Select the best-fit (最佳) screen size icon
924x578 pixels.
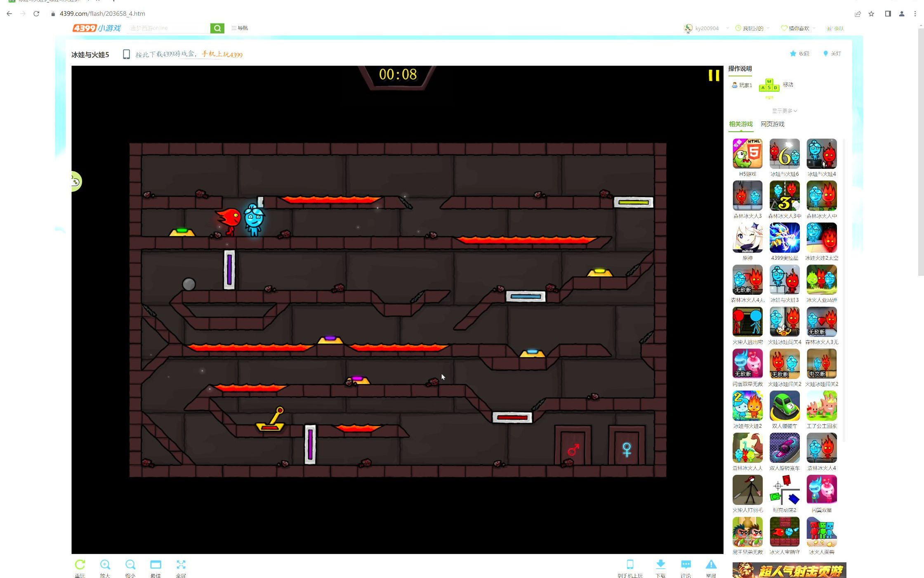click(156, 565)
